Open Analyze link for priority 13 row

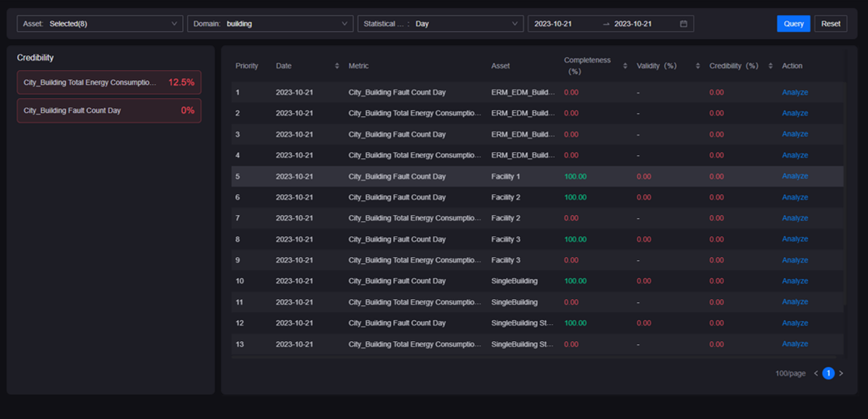795,344
